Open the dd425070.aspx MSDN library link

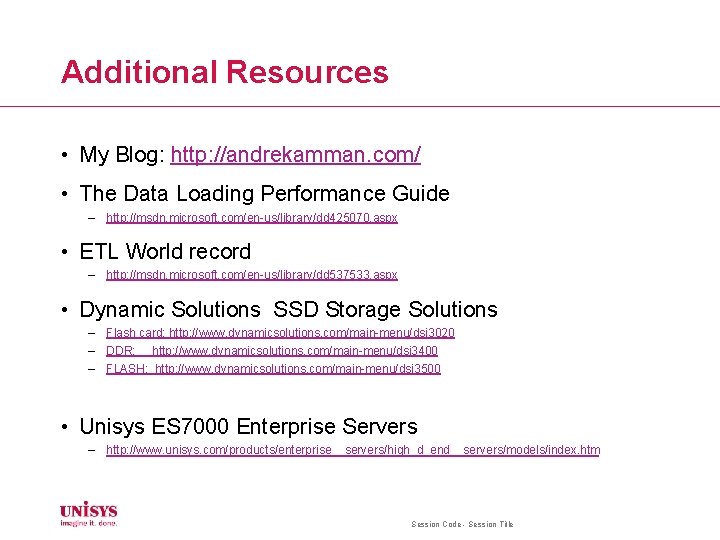coord(252,218)
